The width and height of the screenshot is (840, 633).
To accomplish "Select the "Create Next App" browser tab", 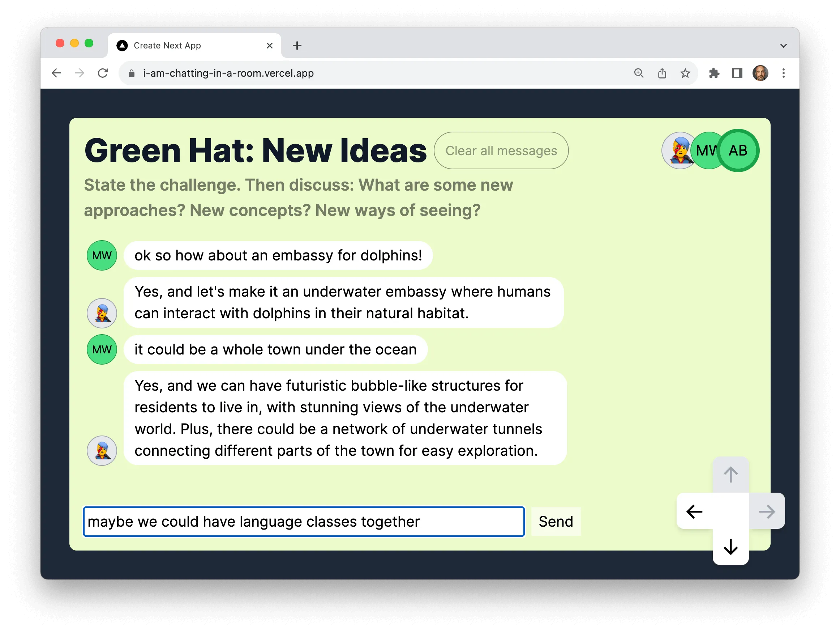I will [x=179, y=45].
